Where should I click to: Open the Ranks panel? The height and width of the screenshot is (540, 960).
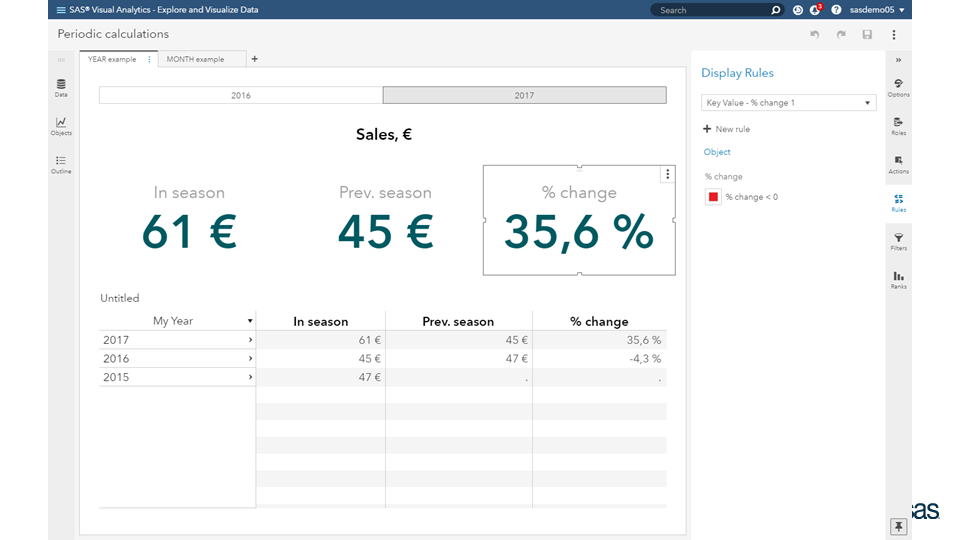(x=898, y=280)
